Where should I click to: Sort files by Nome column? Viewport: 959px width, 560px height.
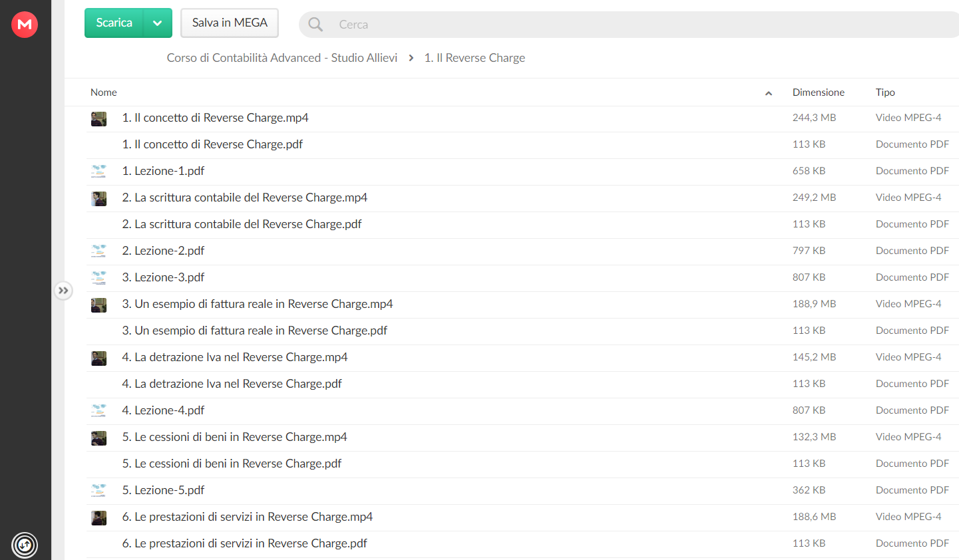[x=104, y=92]
